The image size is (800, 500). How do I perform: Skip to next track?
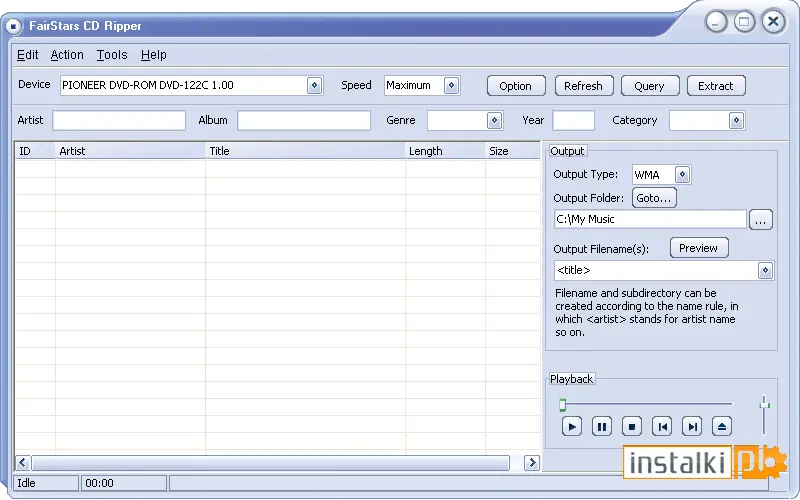[x=692, y=427]
